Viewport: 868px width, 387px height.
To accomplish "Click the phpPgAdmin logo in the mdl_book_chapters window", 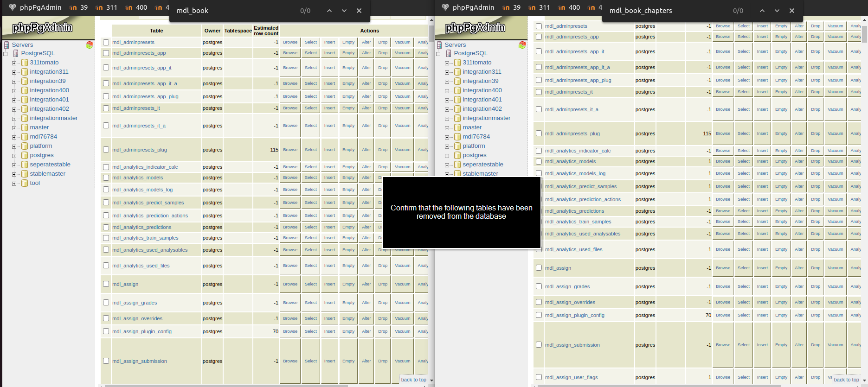I will pos(475,28).
